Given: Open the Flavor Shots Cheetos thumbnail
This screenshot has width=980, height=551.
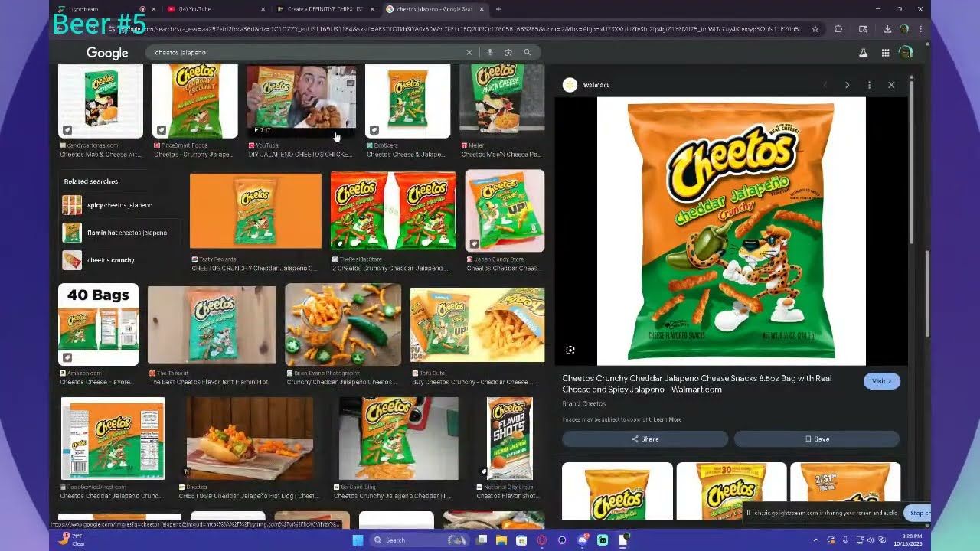Looking at the screenshot, I should [510, 439].
